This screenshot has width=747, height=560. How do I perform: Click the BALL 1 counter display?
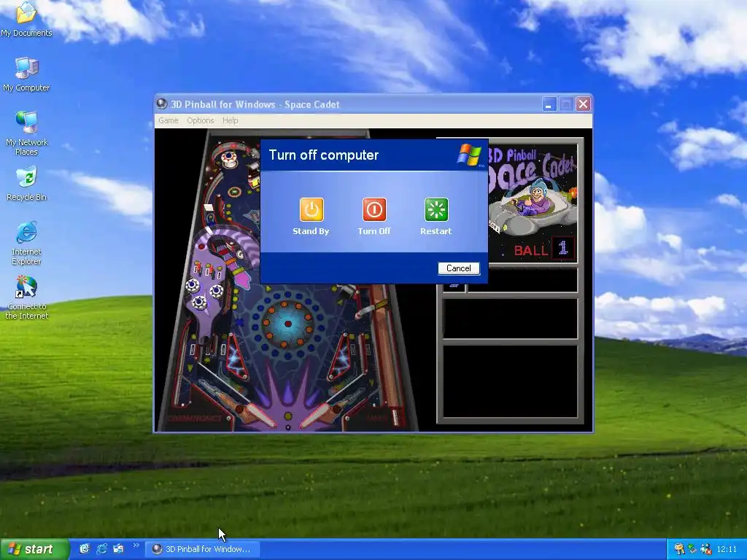point(544,249)
